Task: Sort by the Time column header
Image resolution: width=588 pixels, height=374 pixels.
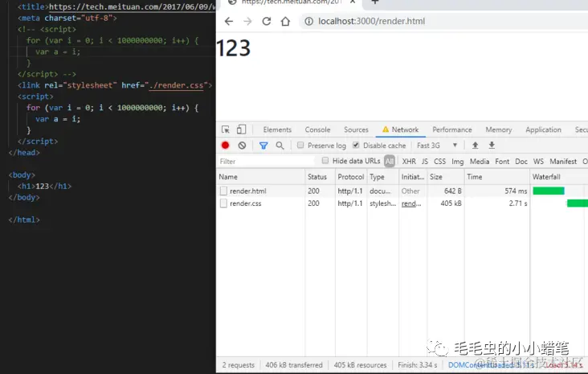Action: pos(497,177)
